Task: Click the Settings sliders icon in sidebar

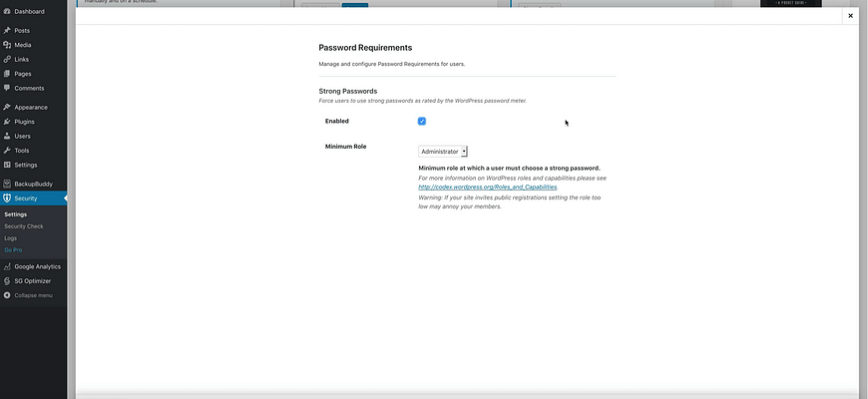Action: tap(7, 165)
